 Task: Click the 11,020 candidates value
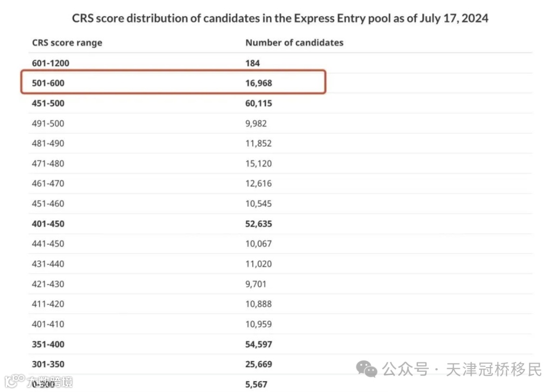258,264
